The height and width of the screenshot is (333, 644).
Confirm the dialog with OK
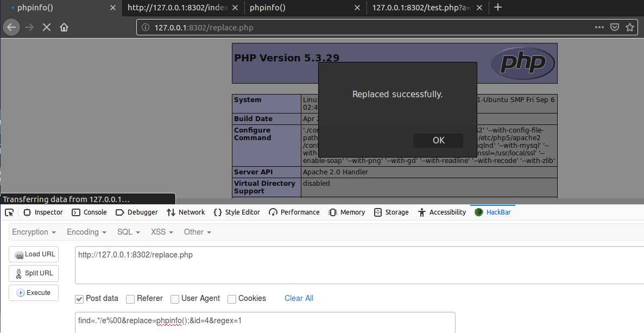coord(438,140)
